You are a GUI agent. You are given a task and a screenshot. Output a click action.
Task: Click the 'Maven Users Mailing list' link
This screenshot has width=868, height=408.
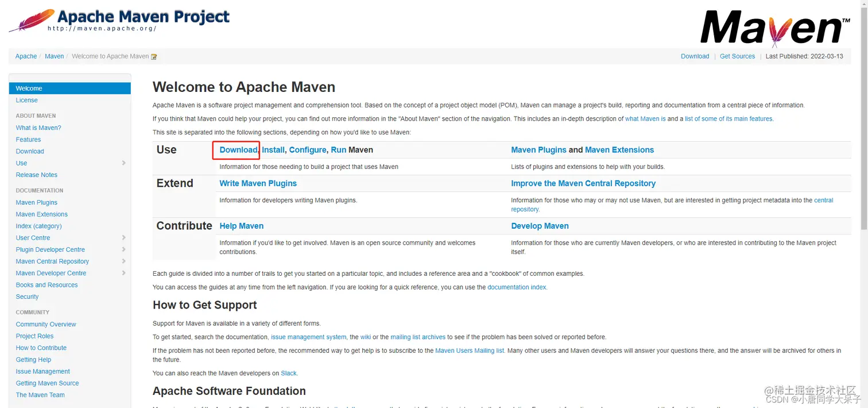tap(470, 351)
